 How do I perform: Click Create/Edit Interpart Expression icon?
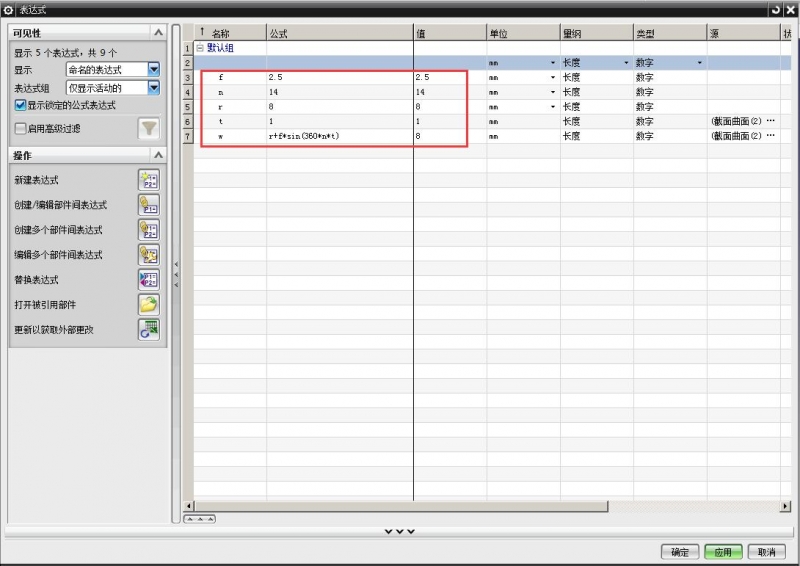tap(149, 205)
